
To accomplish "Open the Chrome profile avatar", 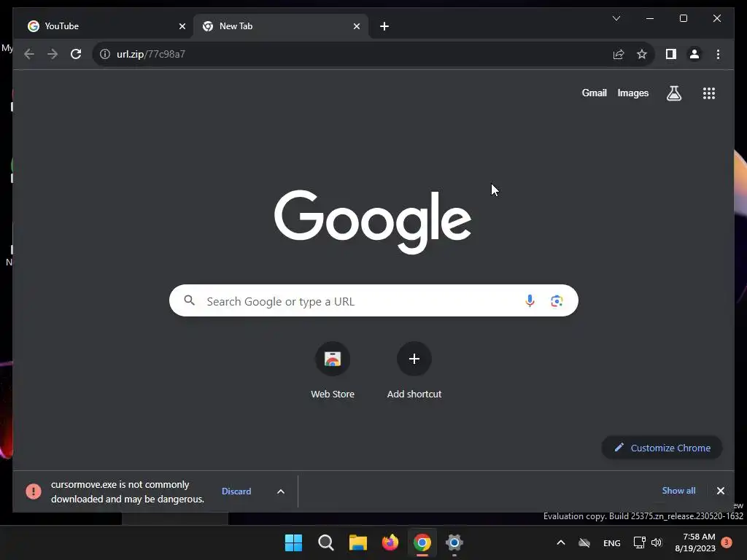I will click(694, 54).
